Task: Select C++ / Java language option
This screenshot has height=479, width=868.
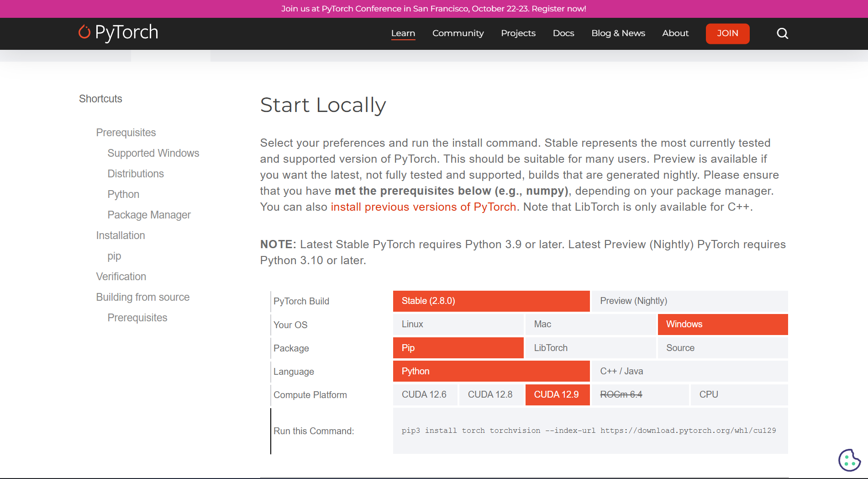Action: click(x=689, y=371)
